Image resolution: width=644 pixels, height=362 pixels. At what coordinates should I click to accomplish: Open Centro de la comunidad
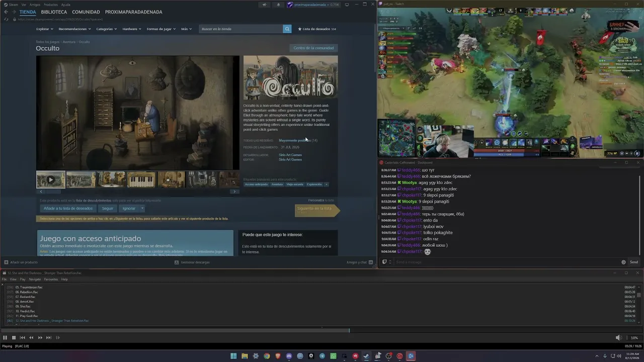(x=313, y=48)
